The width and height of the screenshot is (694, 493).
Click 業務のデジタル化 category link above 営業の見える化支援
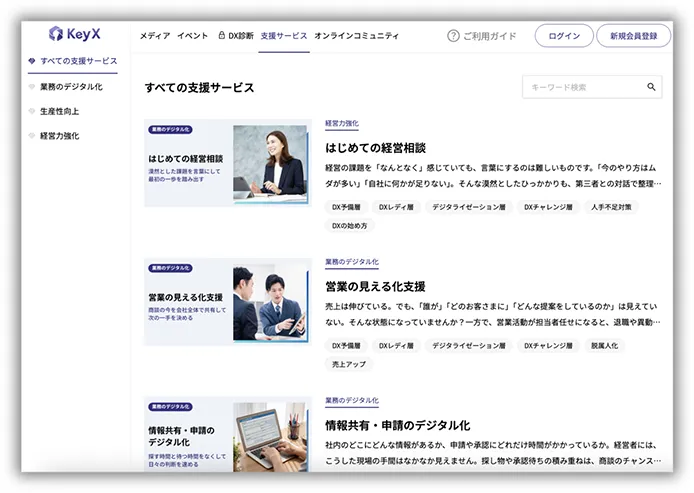tap(352, 262)
